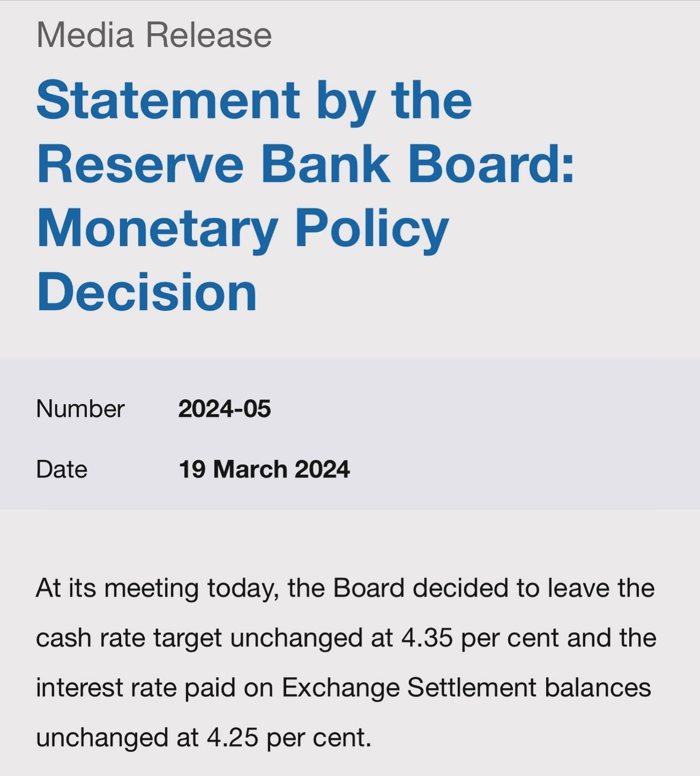
Task: Select the date 19 March 2024
Action: (264, 469)
